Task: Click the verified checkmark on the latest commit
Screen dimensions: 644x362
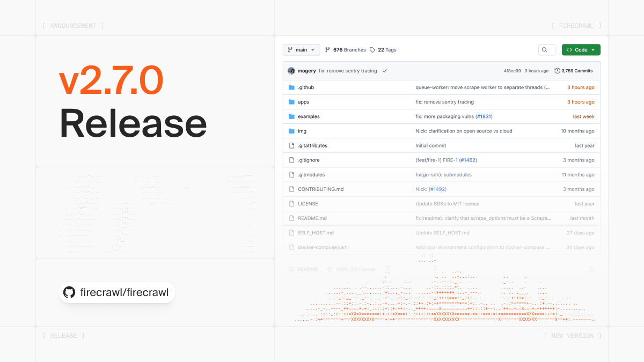Action: click(x=384, y=70)
